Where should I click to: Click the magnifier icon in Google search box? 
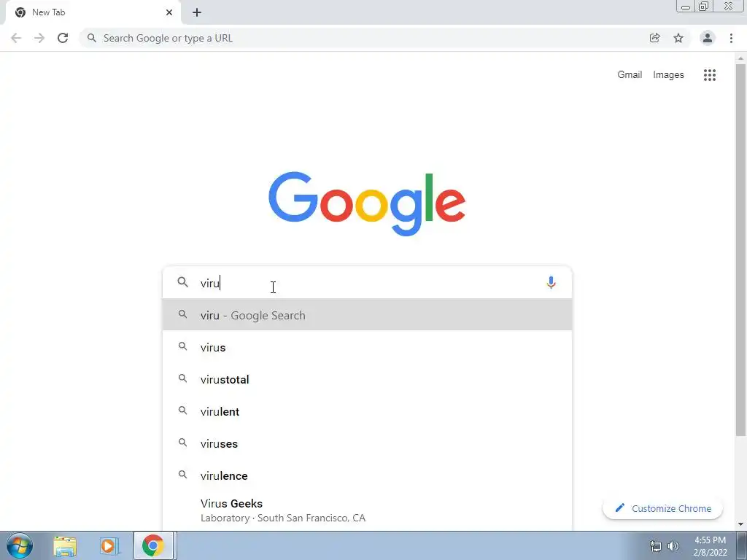click(183, 282)
